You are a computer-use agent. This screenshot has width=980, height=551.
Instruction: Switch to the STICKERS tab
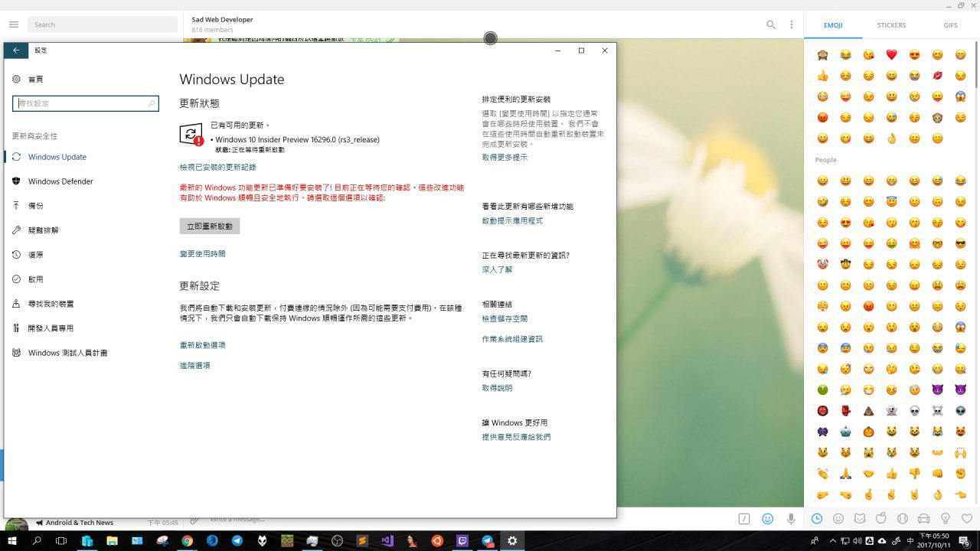click(891, 25)
